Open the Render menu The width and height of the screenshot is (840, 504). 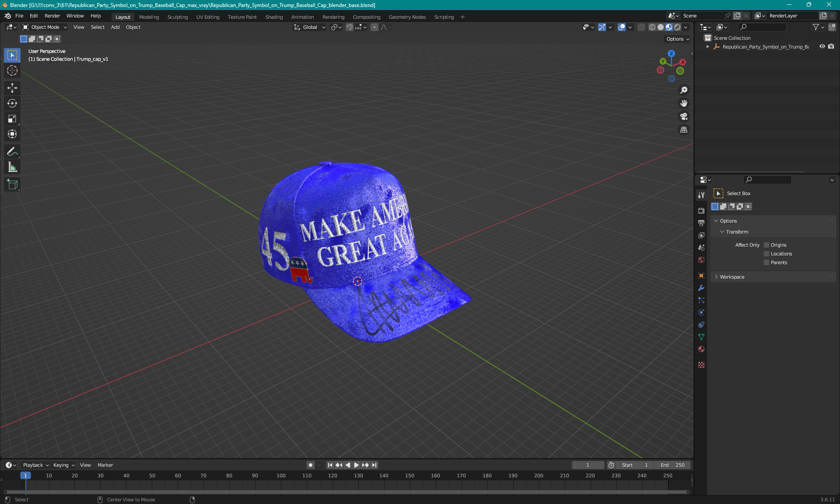point(52,16)
